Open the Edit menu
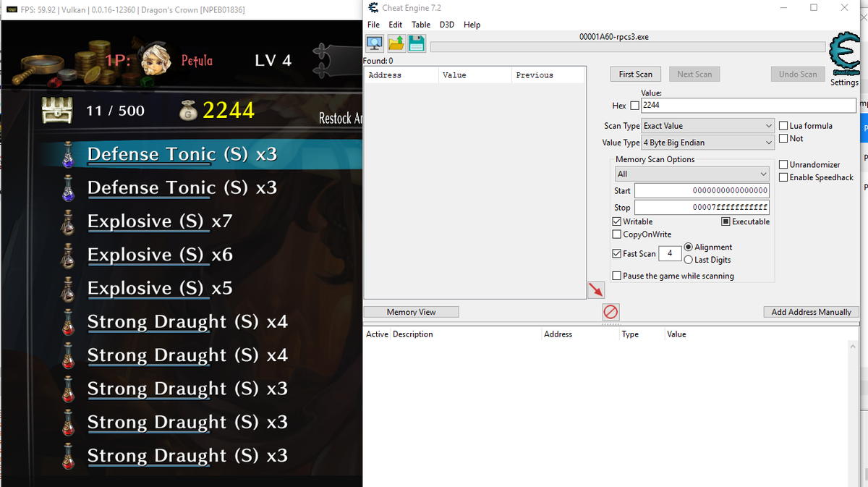The width and height of the screenshot is (868, 487). coord(395,25)
